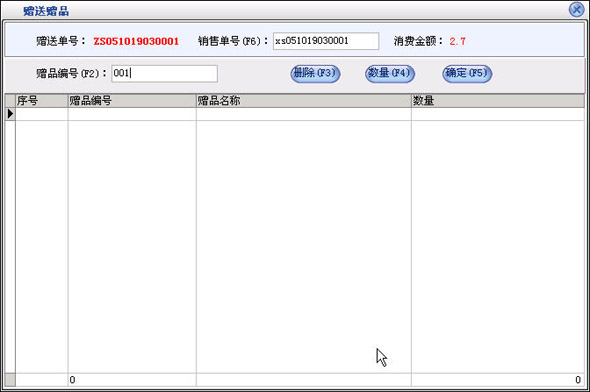The image size is (590, 392).
Task: Focus the 销售单号 (F6) input field
Action: 326,41
